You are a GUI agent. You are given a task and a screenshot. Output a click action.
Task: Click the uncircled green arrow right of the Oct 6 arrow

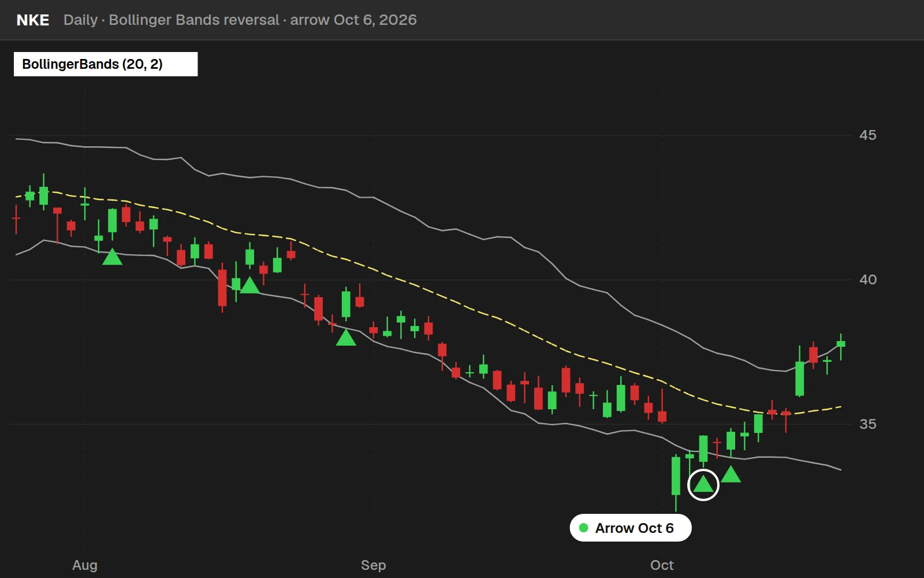(x=731, y=475)
